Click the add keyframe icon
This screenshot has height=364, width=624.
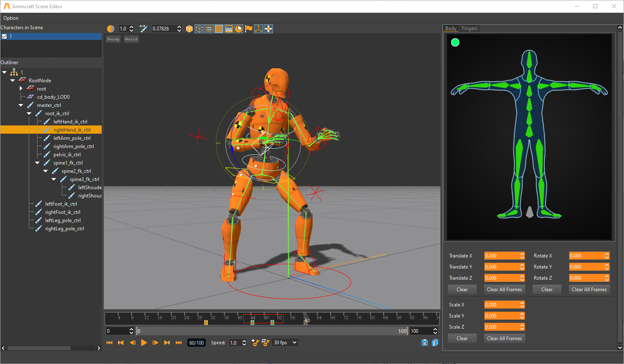click(x=255, y=343)
